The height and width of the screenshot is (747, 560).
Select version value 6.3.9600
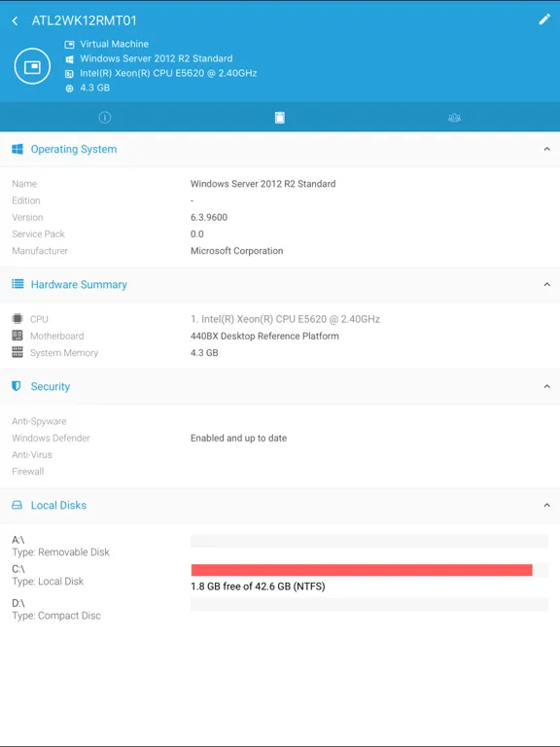209,217
